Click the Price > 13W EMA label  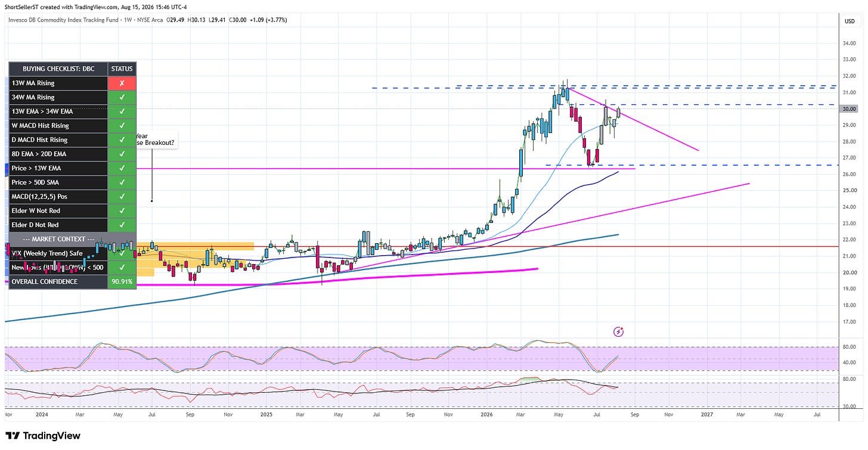pyautogui.click(x=36, y=168)
